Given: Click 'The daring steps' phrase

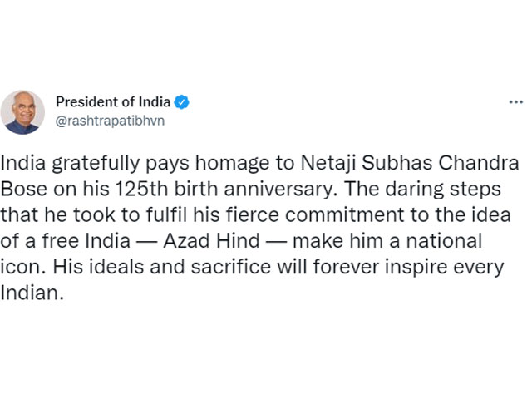Looking at the screenshot, I should [422, 190].
